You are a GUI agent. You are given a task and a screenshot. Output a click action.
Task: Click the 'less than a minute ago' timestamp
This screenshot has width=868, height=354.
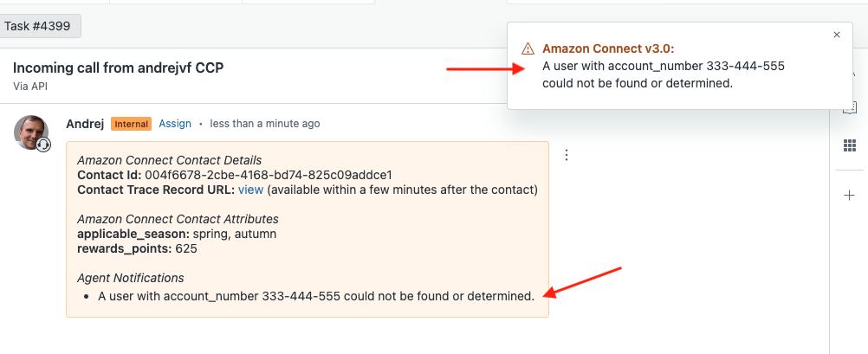pos(264,124)
